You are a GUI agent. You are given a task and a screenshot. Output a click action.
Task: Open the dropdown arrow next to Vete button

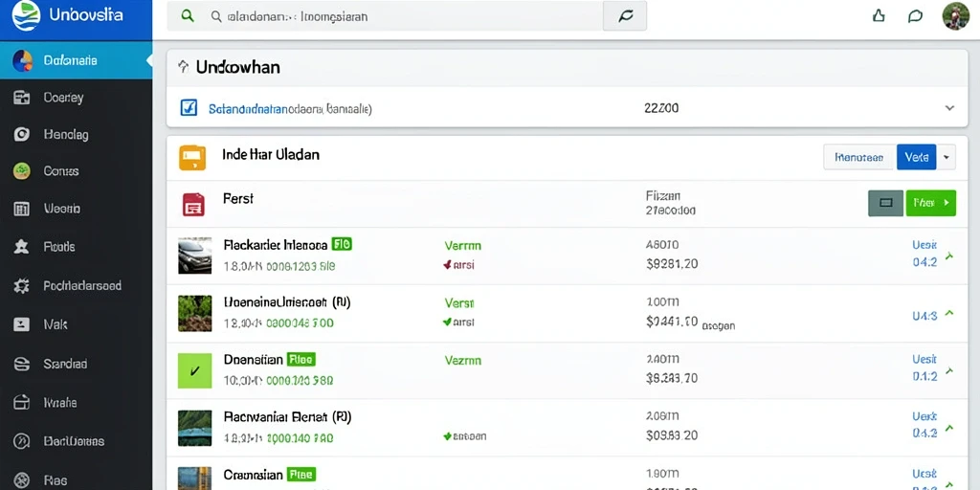pos(946,158)
